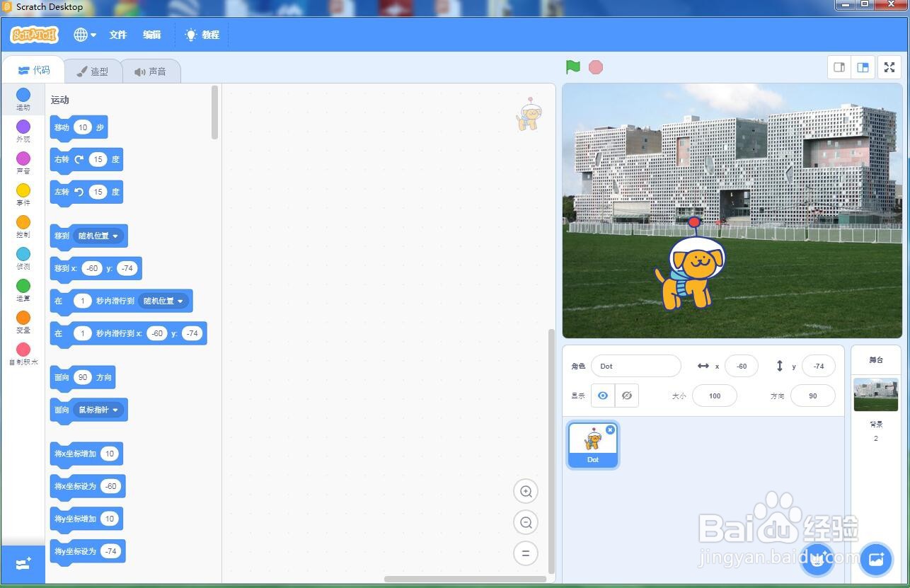Click the seconds field in 滑行到 x y block
Image resolution: width=910 pixels, height=588 pixels.
(83, 333)
